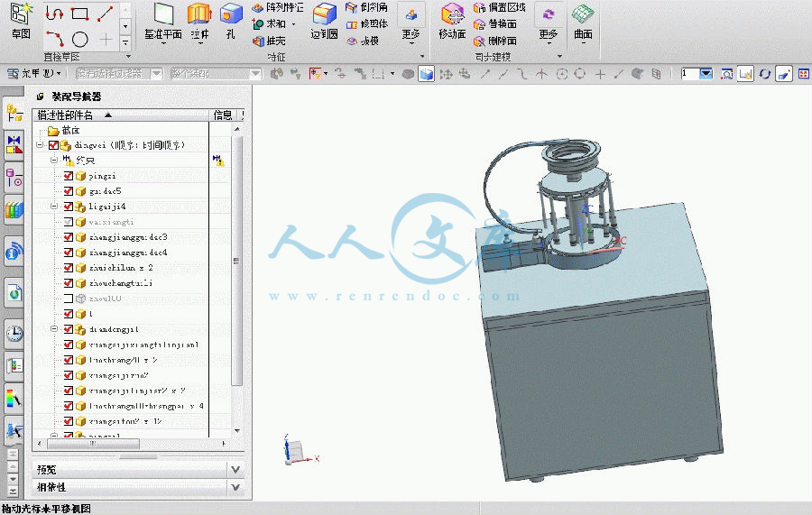Toggle the zhouchengtuili checkbox
812x515 pixels.
(x=69, y=283)
